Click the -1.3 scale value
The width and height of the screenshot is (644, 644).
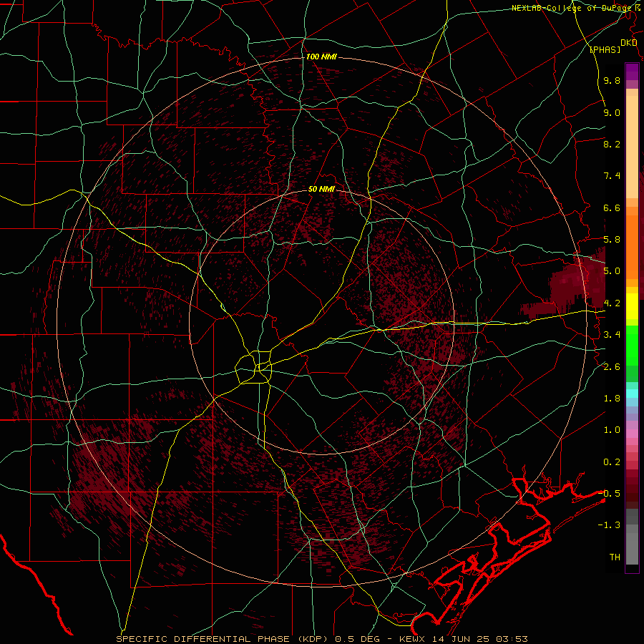(609, 525)
